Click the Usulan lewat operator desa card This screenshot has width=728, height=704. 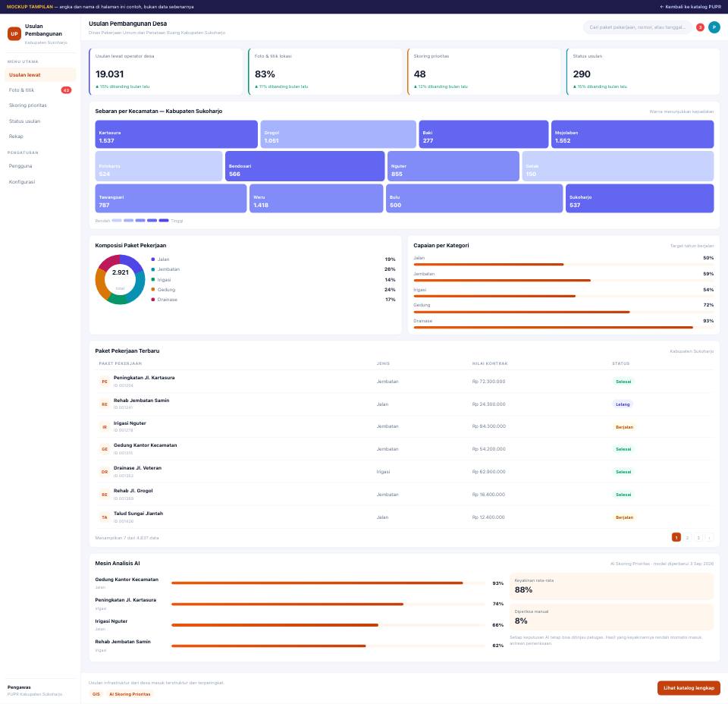(x=166, y=71)
